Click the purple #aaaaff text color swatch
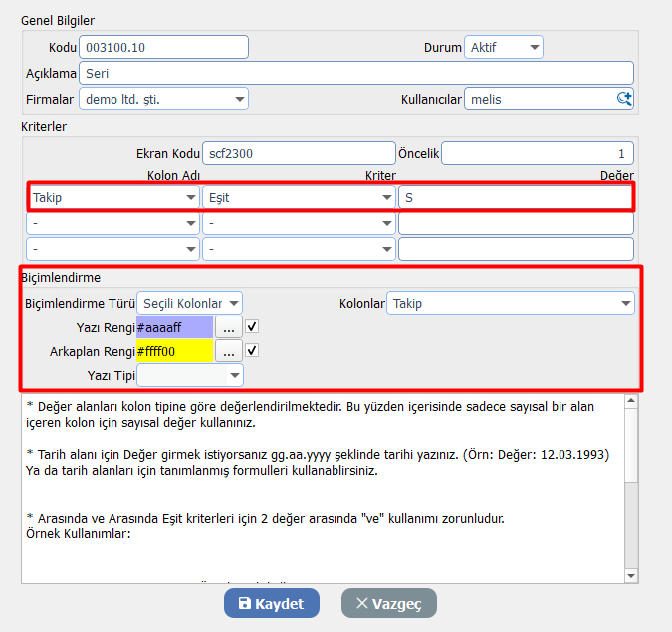 (x=174, y=327)
